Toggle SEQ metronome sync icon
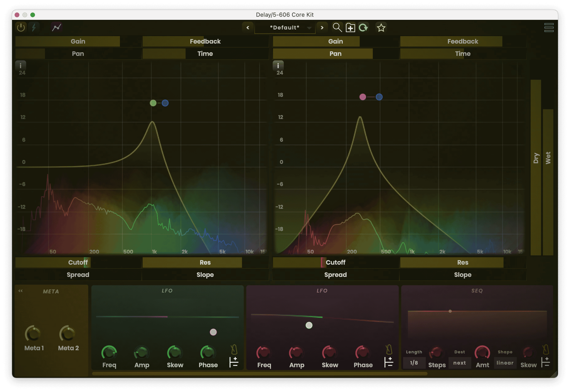Viewport: 570px width, 392px height. (x=546, y=349)
